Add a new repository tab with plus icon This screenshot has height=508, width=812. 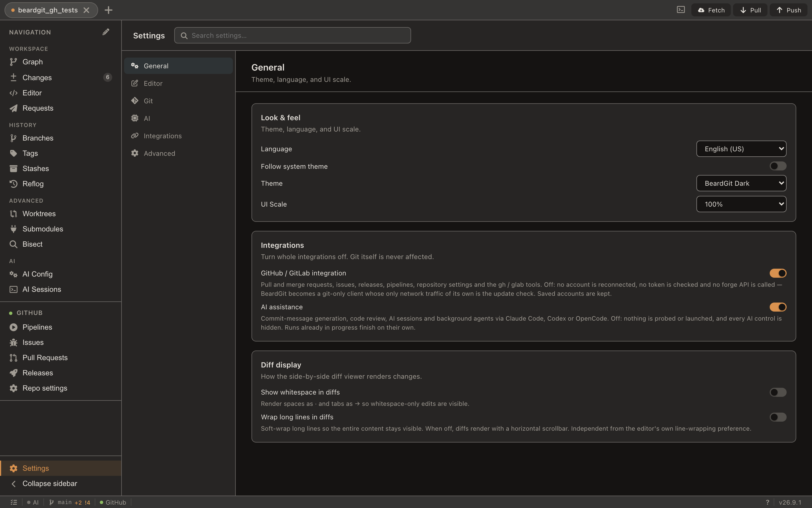(x=108, y=10)
